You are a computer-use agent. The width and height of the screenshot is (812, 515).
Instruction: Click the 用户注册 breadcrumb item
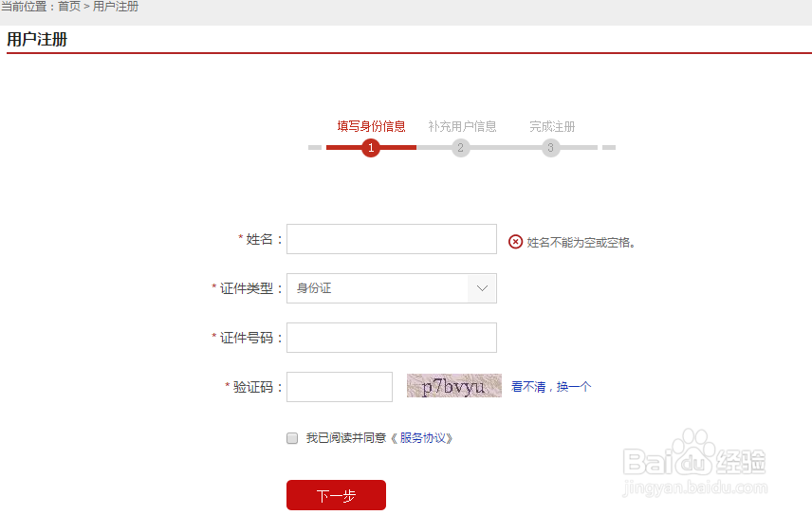pos(116,7)
